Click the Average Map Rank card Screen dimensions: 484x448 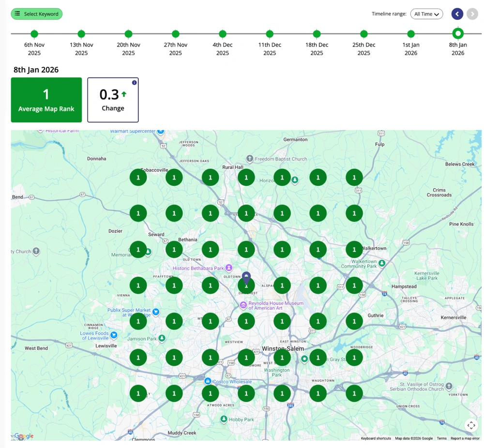[x=46, y=100]
